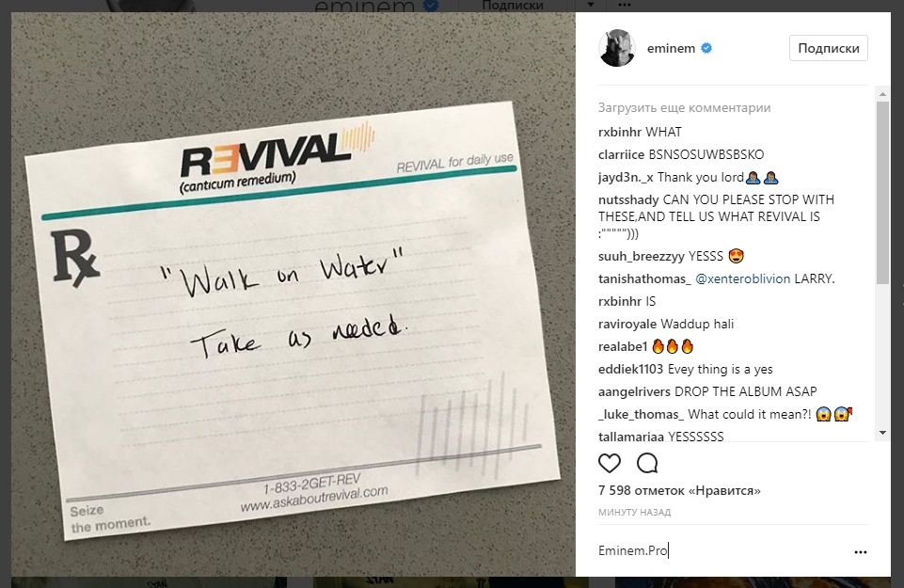Click the comments scrollbar down arrow
This screenshot has height=588, width=904.
(882, 433)
